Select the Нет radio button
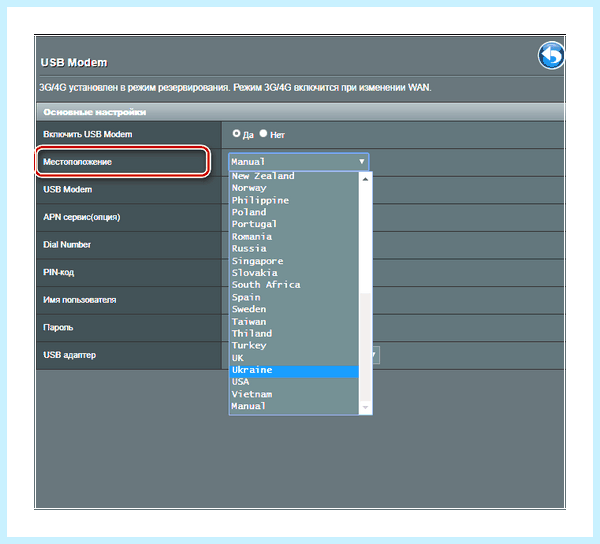The height and width of the screenshot is (544, 600). [x=263, y=134]
